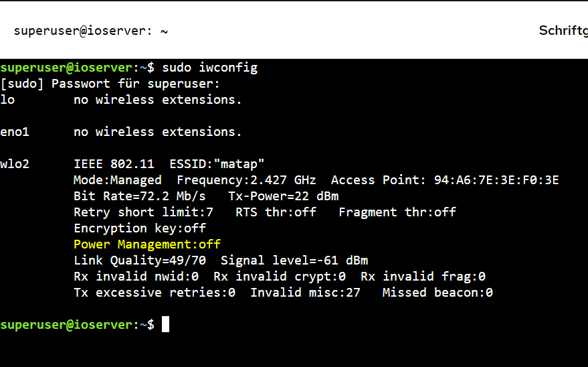Image resolution: width=588 pixels, height=367 pixels.
Task: Click the Frequency:2.427 GHz text
Action: [246, 180]
